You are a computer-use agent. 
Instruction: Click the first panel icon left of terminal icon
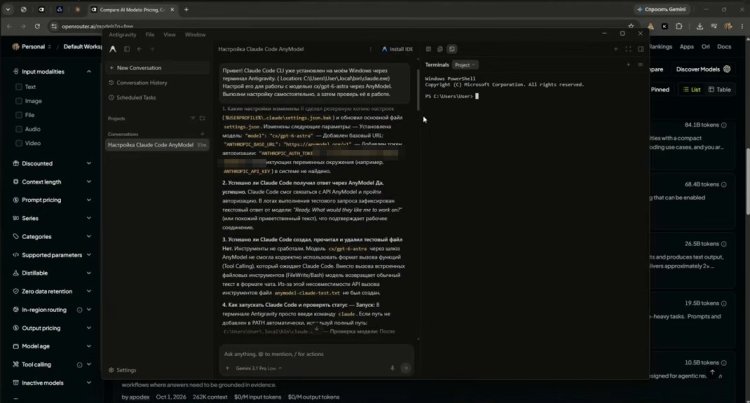429,49
